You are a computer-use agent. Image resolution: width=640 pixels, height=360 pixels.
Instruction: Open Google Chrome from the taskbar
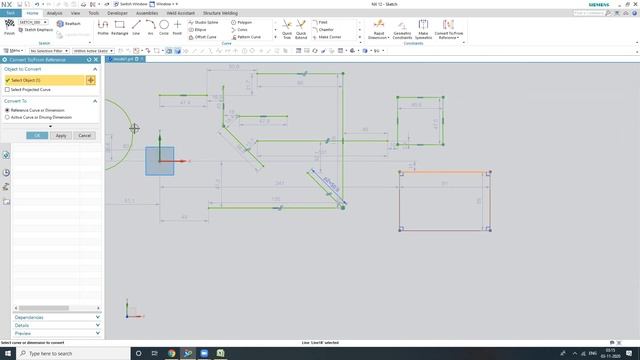tap(171, 353)
